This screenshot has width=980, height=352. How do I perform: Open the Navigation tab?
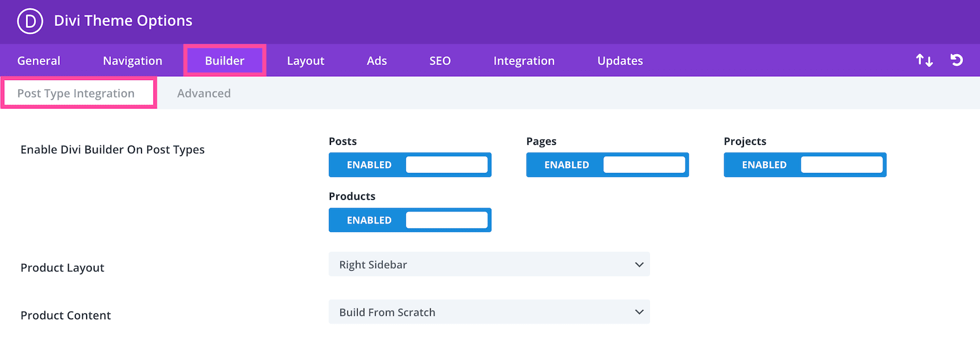132,60
